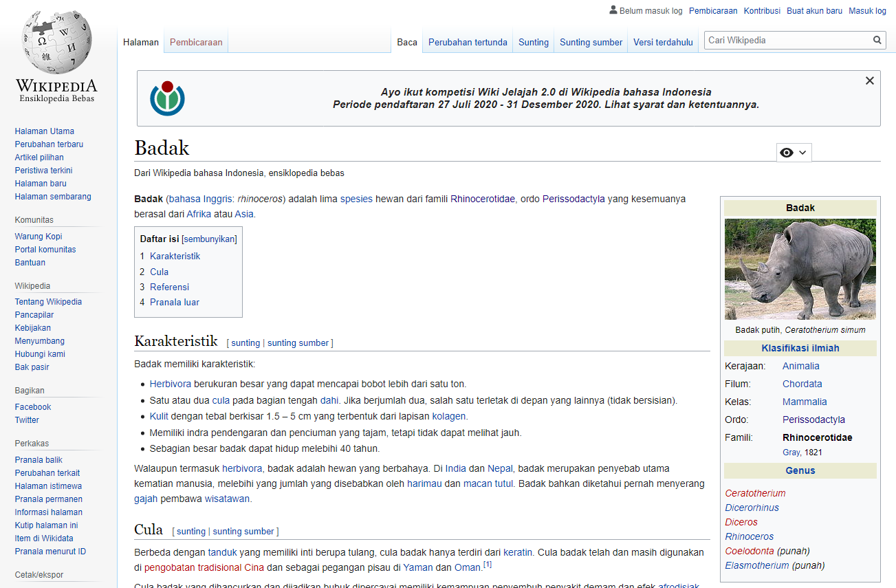
Task: Click the eye watch icon near title
Action: click(787, 153)
